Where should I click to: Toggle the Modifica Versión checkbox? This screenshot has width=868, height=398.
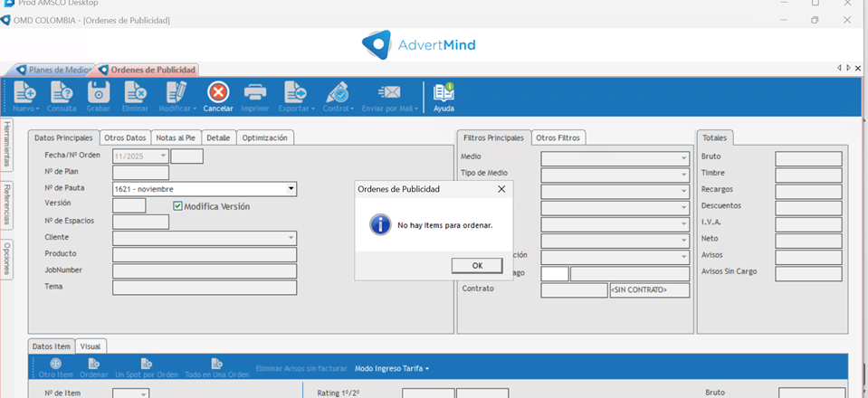point(177,206)
